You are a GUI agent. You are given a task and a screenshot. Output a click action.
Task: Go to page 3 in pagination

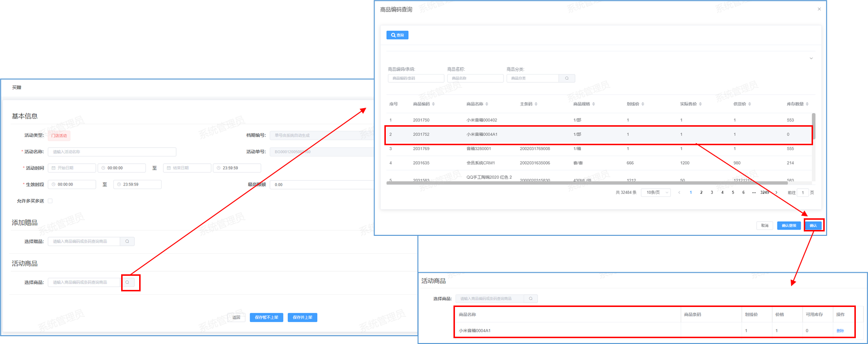coord(712,192)
